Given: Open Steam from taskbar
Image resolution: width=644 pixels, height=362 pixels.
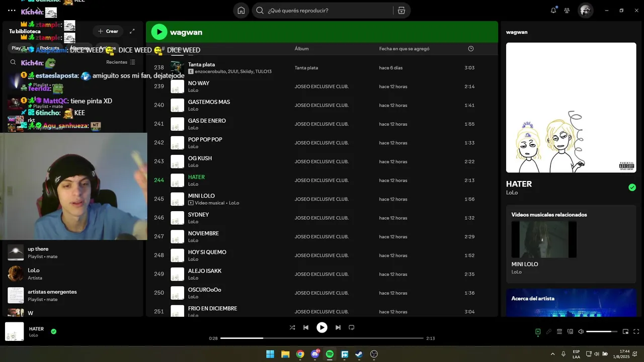Looking at the screenshot, I should click(x=359, y=354).
